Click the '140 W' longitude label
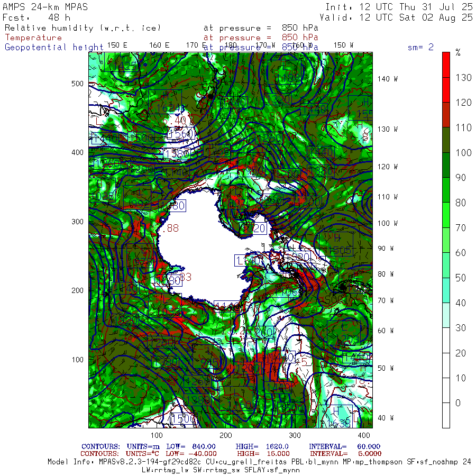Viewport: 476px width, 476px height. [x=387, y=79]
